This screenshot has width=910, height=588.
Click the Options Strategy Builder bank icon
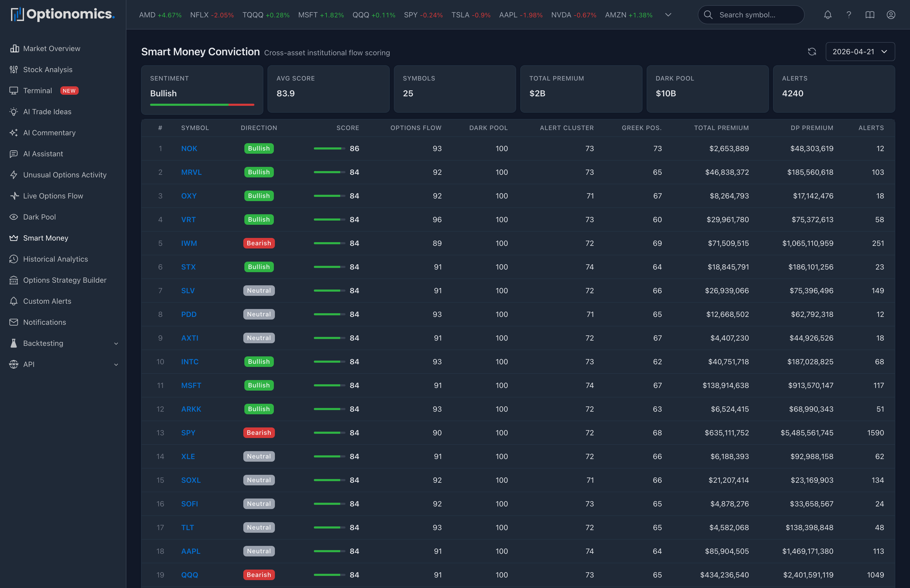[x=14, y=280]
